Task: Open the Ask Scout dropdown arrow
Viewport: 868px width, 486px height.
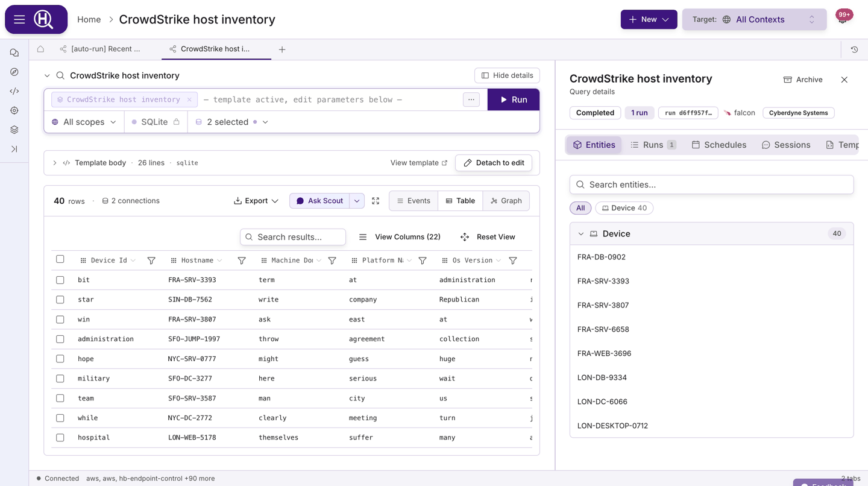Action: click(x=357, y=201)
